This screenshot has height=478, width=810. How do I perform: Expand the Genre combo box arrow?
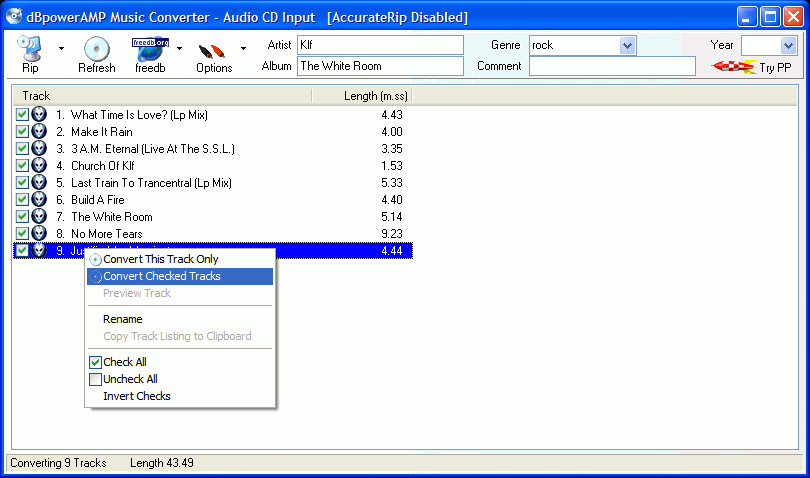[x=627, y=45]
